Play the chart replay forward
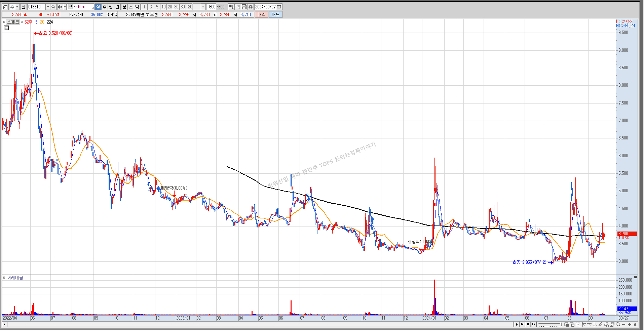Viewport: 644px width, 331px height. tap(517, 324)
